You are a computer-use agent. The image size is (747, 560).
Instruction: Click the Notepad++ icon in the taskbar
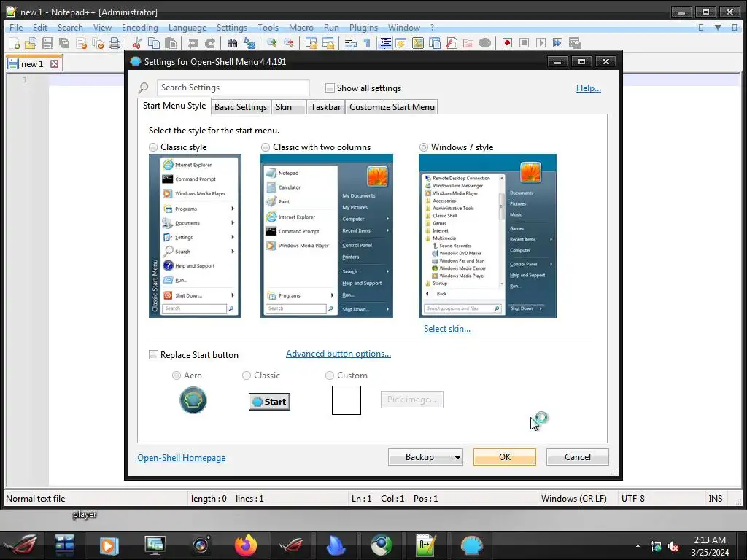(425, 545)
